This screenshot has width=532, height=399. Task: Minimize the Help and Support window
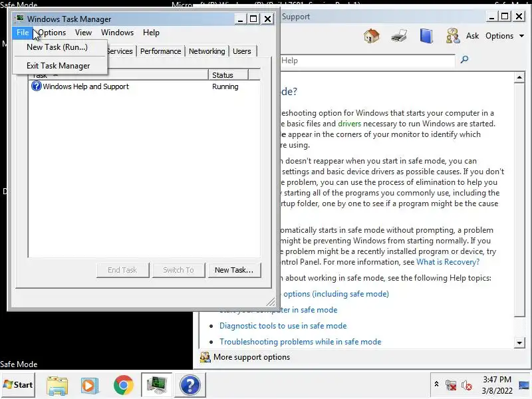click(x=491, y=17)
